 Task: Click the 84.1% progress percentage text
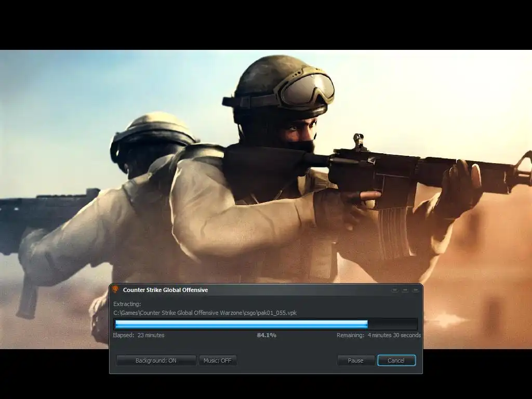[x=267, y=335]
